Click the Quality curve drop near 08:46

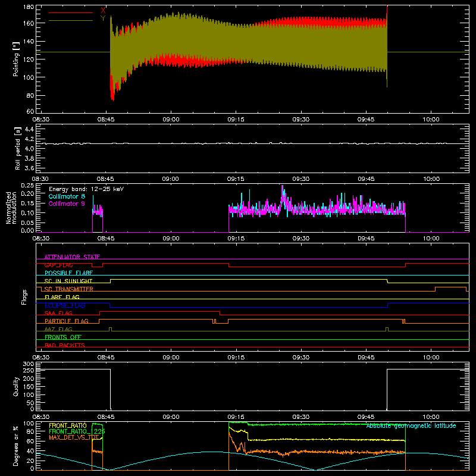click(111, 389)
